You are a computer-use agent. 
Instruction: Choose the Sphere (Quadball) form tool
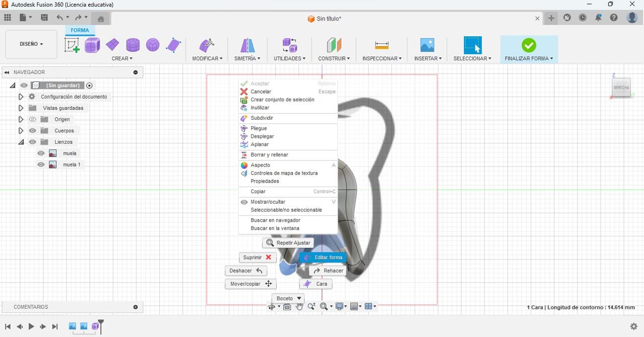click(x=153, y=45)
